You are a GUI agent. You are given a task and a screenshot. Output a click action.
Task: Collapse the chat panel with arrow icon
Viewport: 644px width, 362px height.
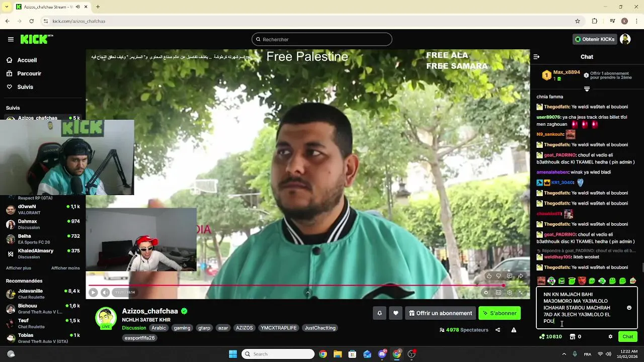tap(536, 57)
